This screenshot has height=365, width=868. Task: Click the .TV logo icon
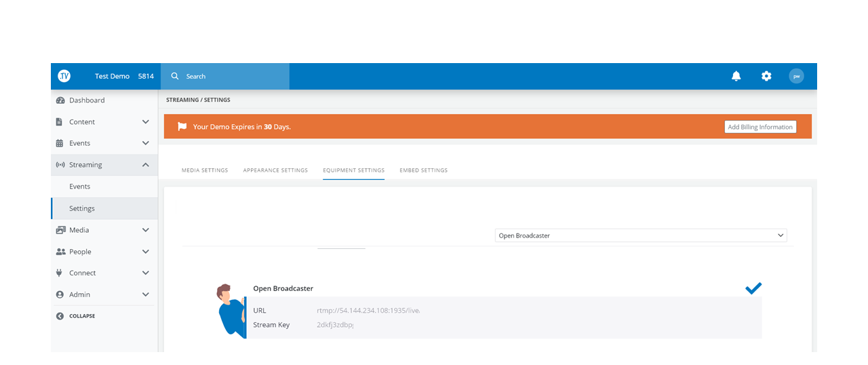coord(64,76)
